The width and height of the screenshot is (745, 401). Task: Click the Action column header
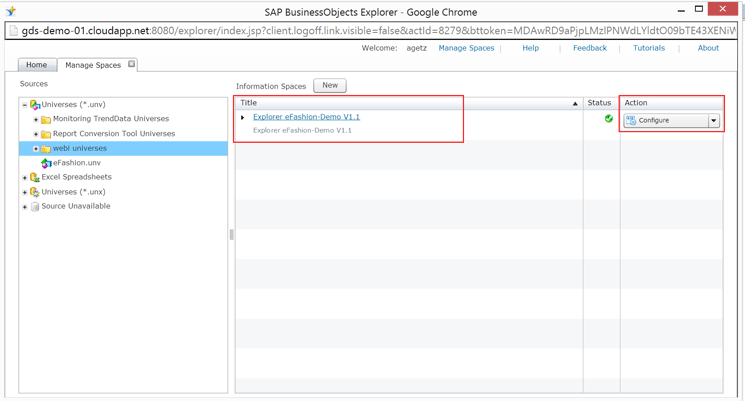click(672, 103)
